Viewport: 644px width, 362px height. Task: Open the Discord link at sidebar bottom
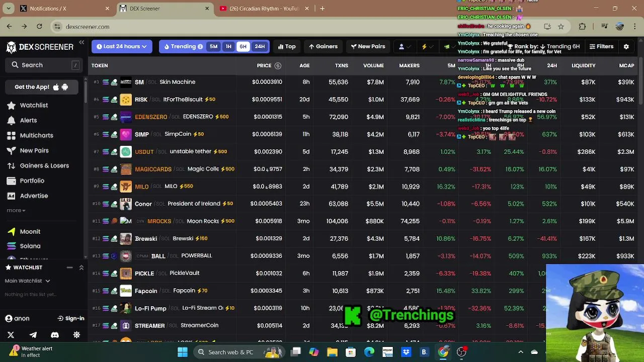click(55, 335)
